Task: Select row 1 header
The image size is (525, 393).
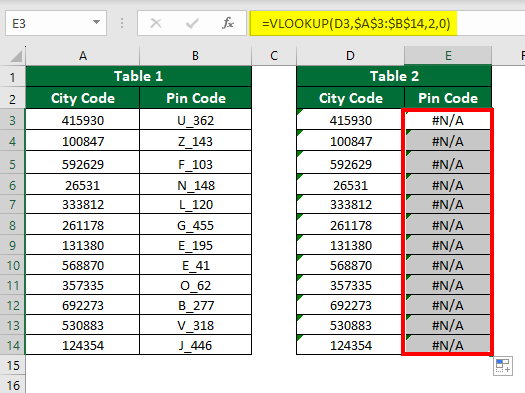Action: click(12, 77)
